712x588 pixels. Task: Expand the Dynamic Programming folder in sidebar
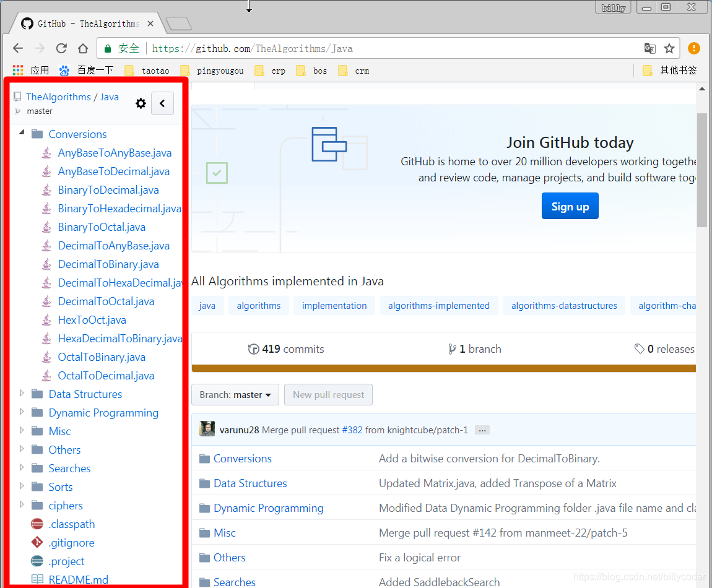21,412
